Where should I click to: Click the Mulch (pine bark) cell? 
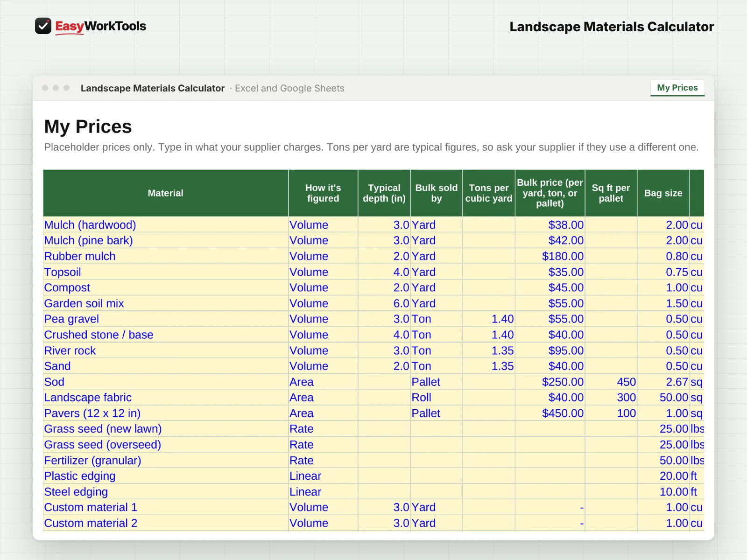pyautogui.click(x=166, y=240)
